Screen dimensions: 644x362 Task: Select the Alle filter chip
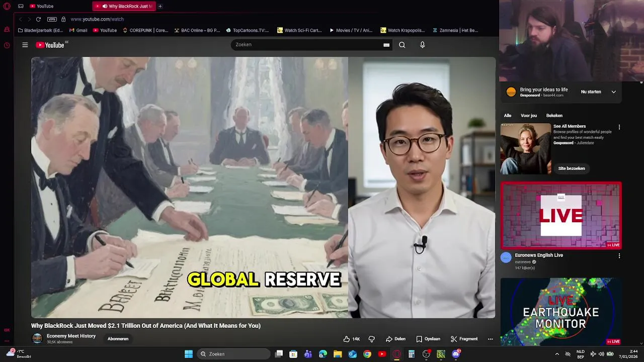point(508,116)
